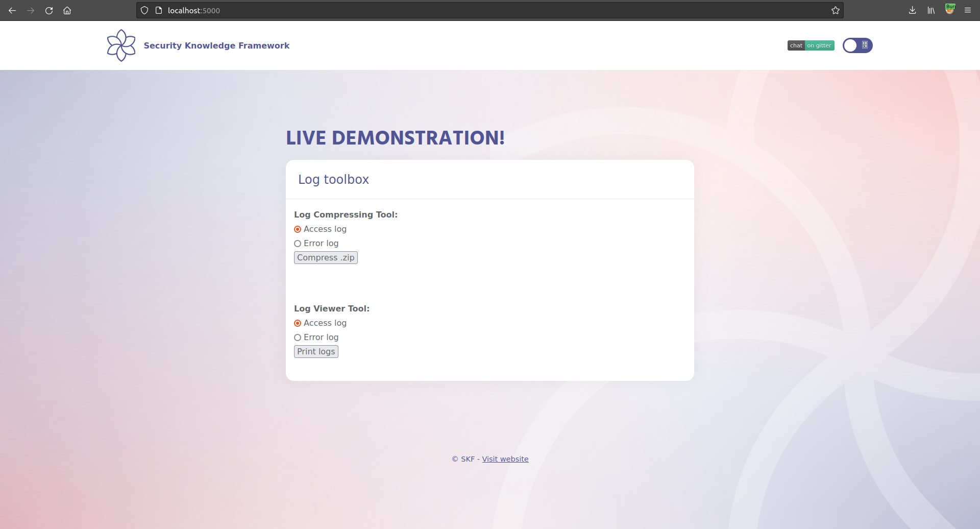Screen dimensions: 980x529
Task: Open the downloads panel
Action: (913, 10)
